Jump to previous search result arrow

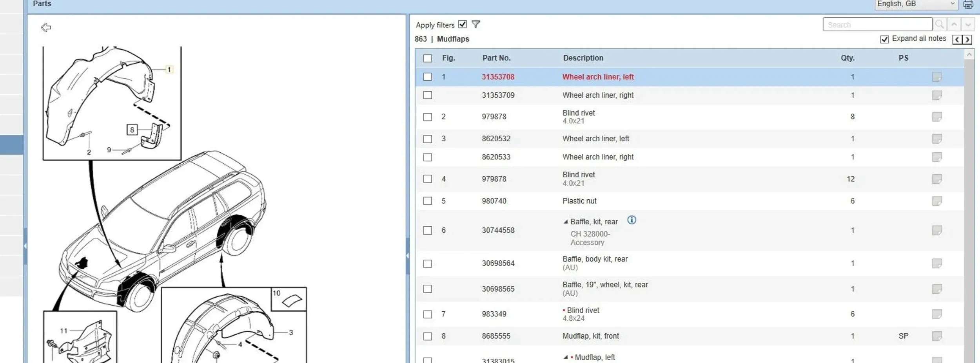(954, 25)
